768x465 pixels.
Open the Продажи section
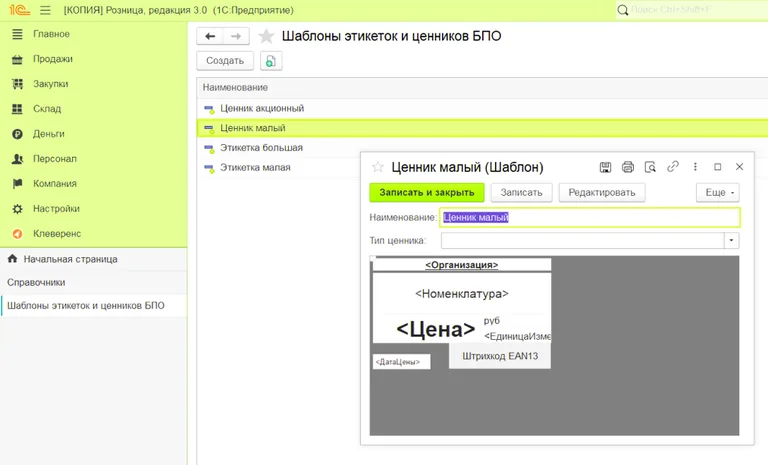[53, 59]
